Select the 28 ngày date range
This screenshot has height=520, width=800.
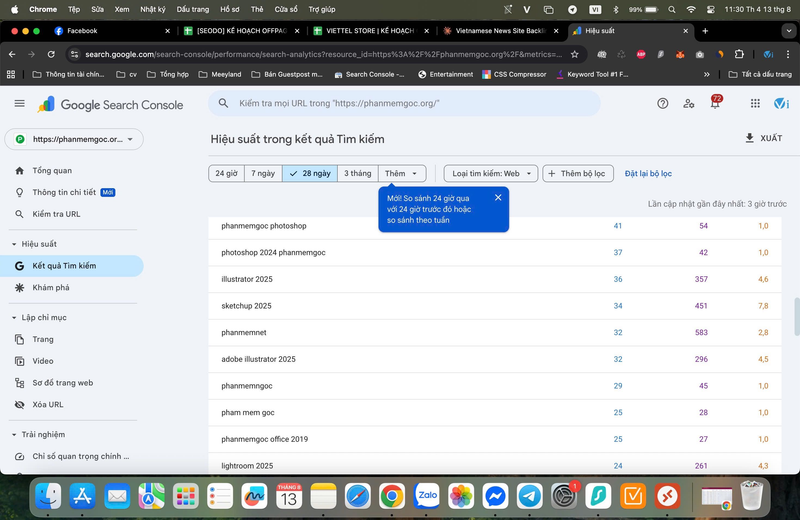(310, 174)
